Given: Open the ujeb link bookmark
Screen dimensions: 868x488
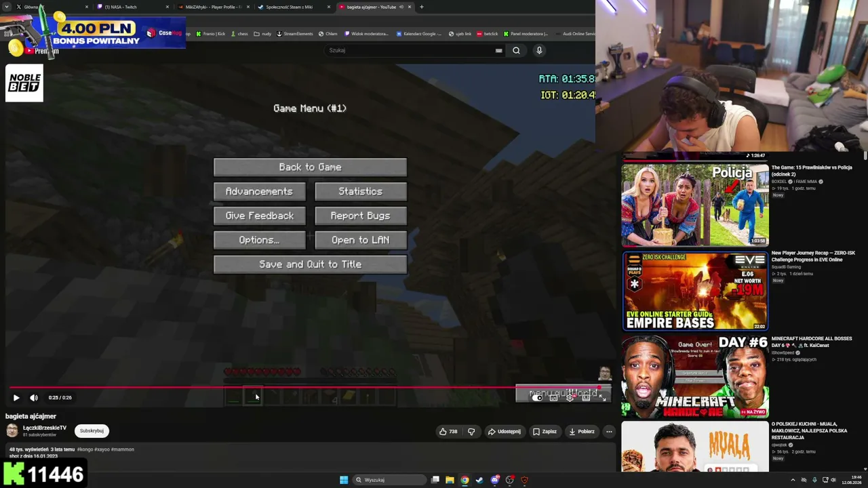Looking at the screenshot, I should pos(460,34).
